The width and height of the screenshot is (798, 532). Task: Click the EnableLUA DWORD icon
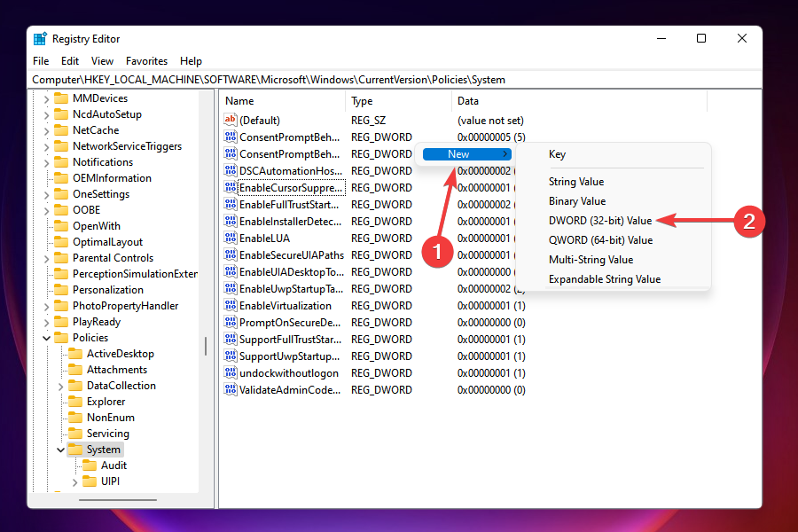coord(230,238)
